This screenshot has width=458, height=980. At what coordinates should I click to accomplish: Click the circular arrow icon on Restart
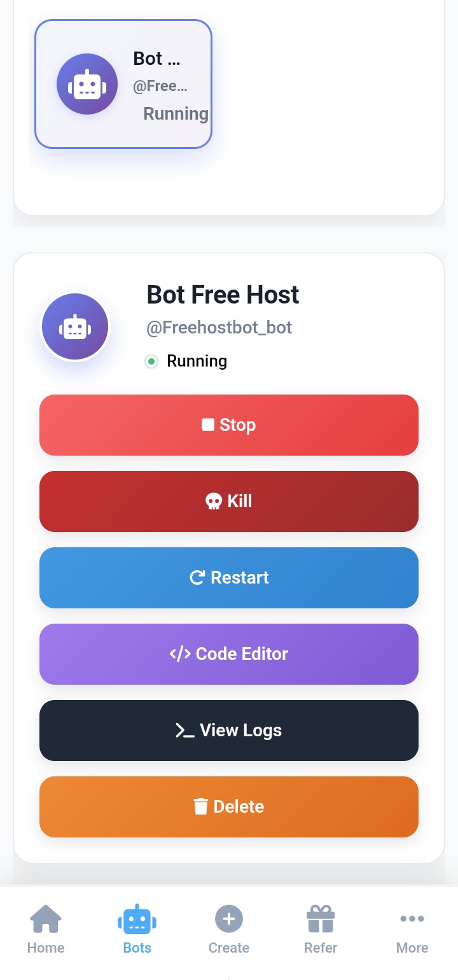click(197, 578)
